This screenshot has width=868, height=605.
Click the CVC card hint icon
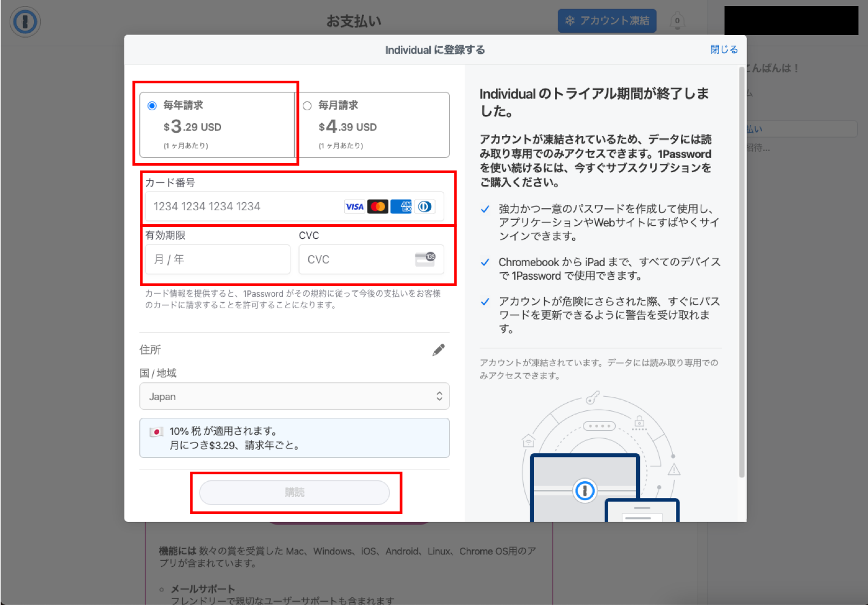(425, 259)
